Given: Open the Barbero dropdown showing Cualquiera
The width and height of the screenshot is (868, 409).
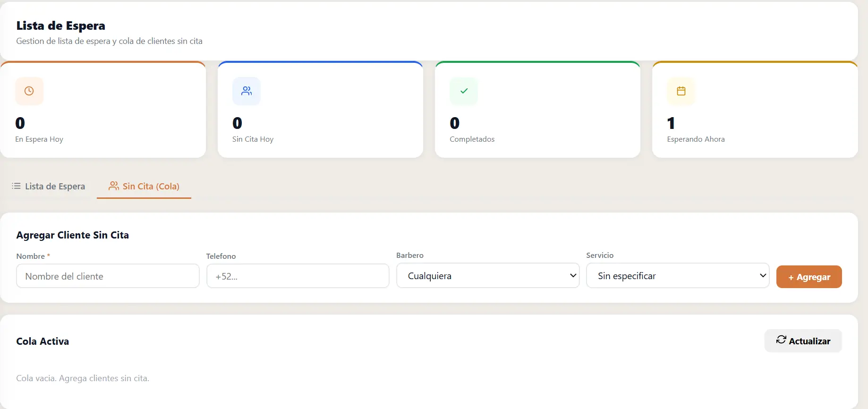Looking at the screenshot, I should [488, 276].
